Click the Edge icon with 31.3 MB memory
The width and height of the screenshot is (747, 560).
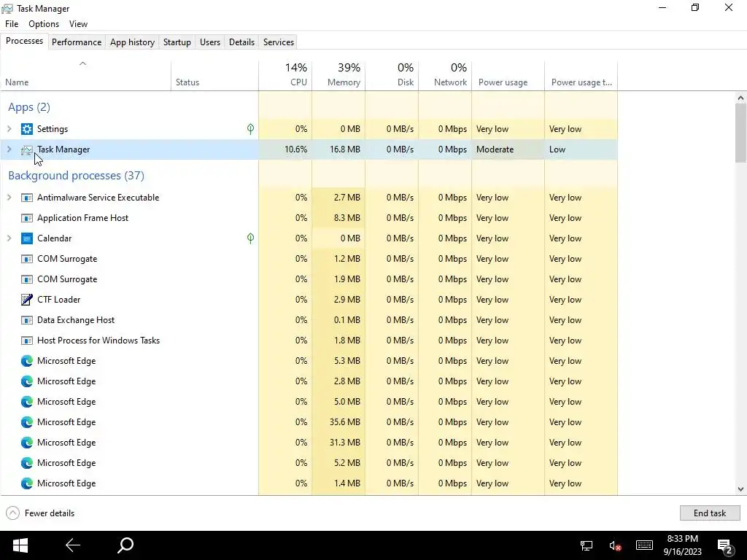pos(27,443)
